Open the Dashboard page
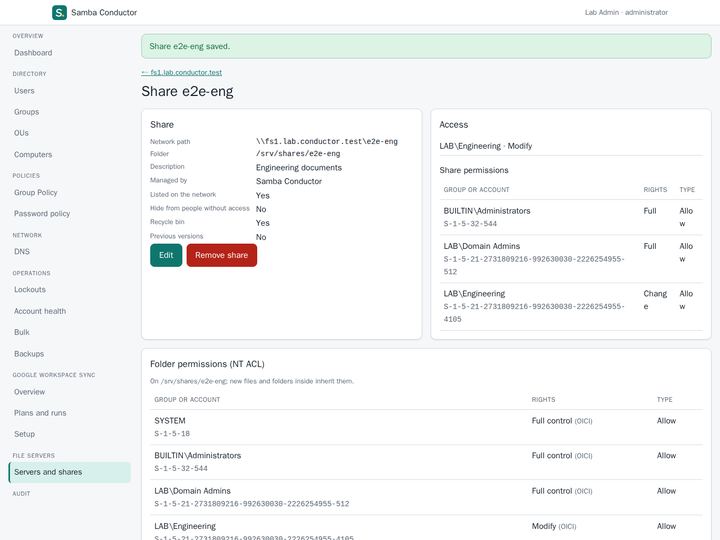Image resolution: width=720 pixels, height=540 pixels. click(33, 53)
